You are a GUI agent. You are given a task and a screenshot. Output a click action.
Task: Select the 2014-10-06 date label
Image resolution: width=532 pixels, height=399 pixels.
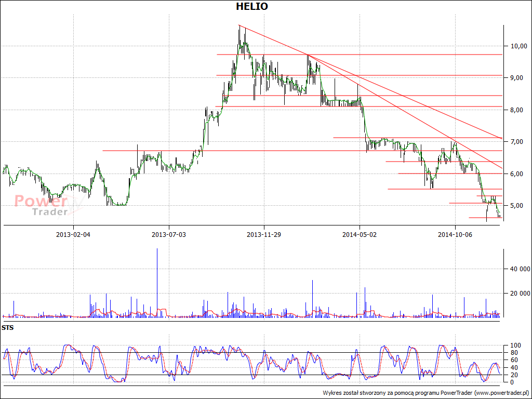point(455,234)
